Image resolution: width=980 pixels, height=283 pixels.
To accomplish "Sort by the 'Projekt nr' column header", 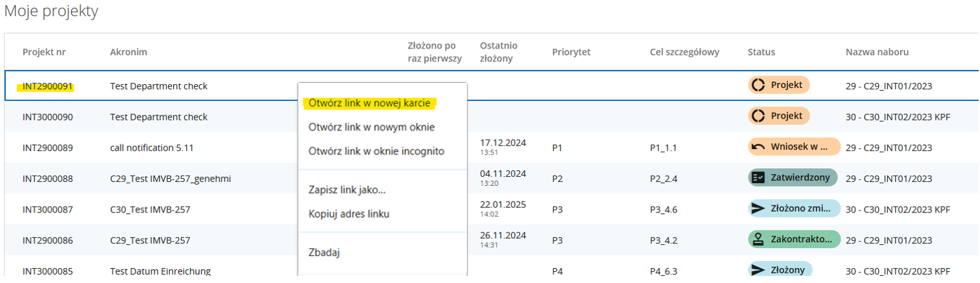I will tap(44, 52).
